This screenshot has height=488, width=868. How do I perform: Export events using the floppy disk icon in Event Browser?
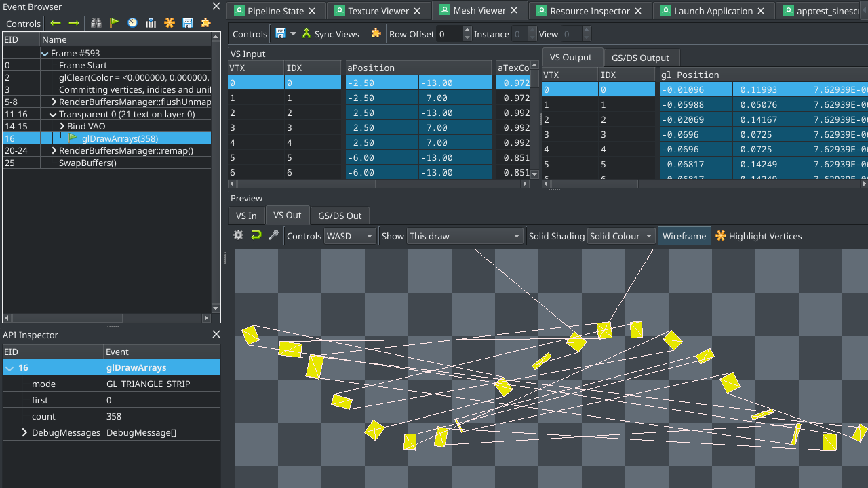(x=188, y=23)
